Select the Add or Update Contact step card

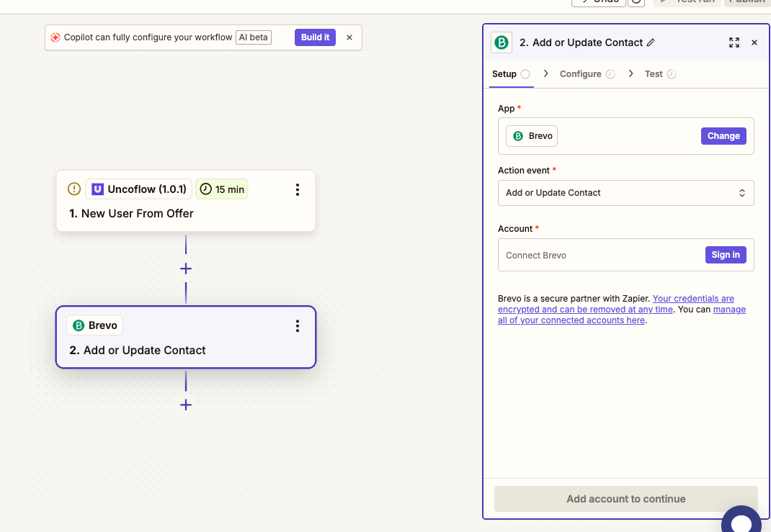coord(186,337)
